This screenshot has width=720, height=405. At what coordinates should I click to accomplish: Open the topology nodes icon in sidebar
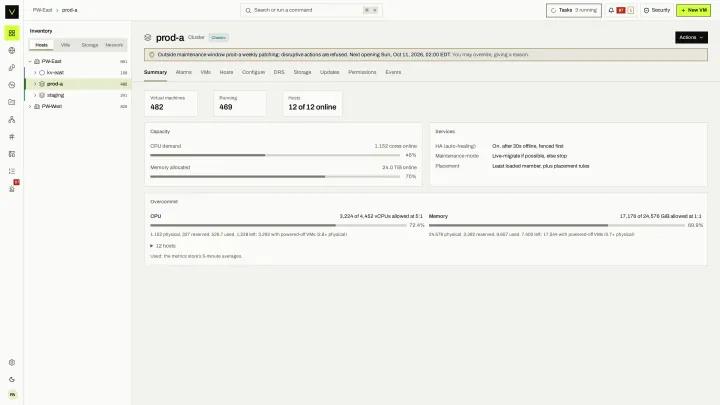(12, 119)
